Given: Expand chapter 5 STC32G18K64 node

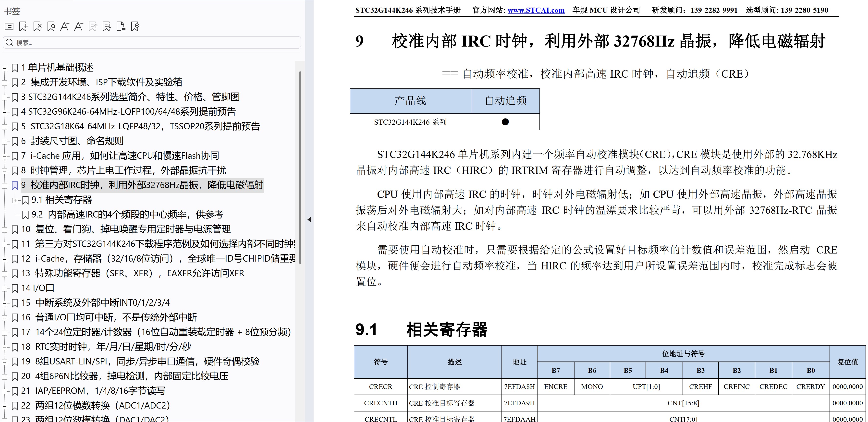Looking at the screenshot, I should tap(5, 127).
